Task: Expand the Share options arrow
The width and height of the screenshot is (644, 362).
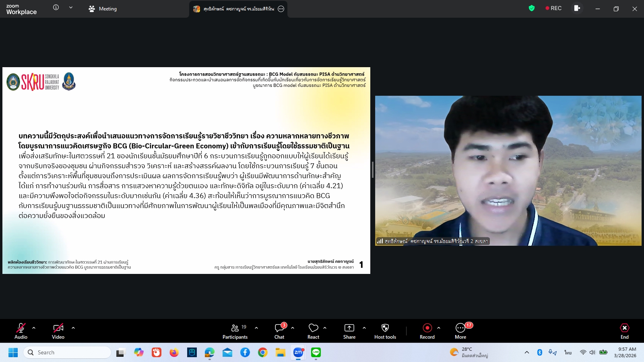Action: pyautogui.click(x=364, y=328)
